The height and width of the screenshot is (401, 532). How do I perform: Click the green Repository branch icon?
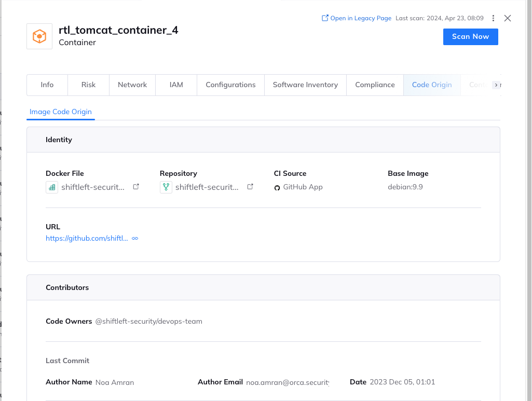coord(166,187)
